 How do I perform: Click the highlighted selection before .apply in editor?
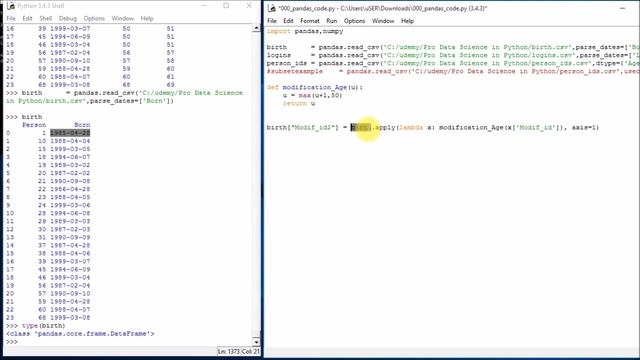coord(361,127)
